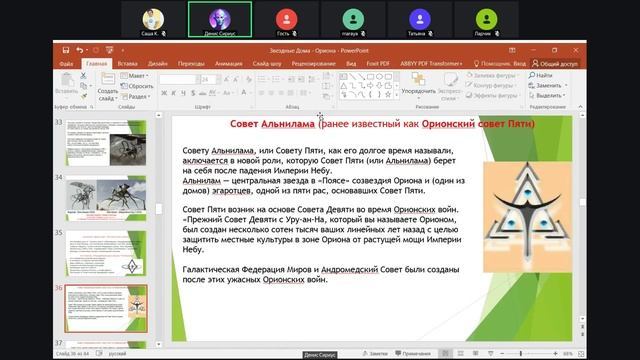Open the Раздел section dropdown
The height and width of the screenshot is (360, 640).
click(135, 96)
